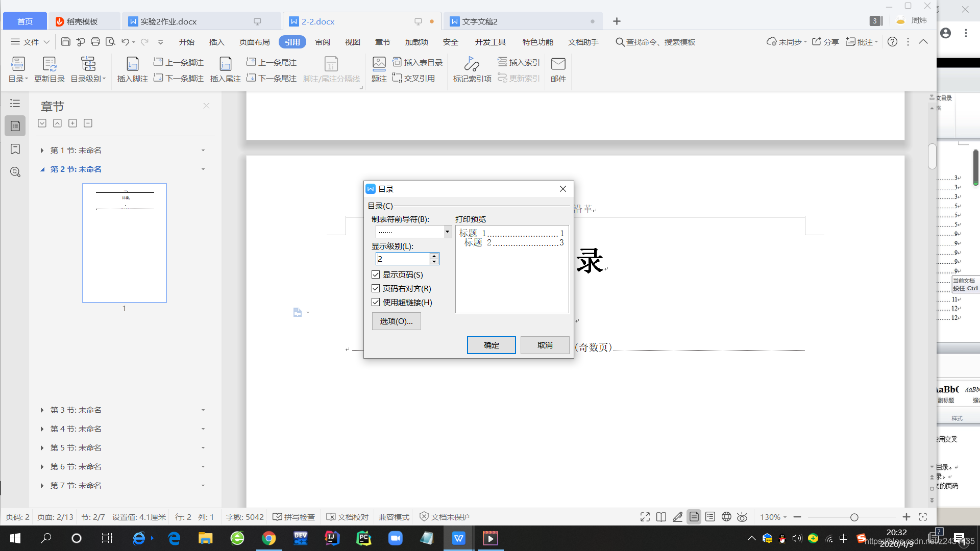The height and width of the screenshot is (551, 980).
Task: Click 插入索引 insert index
Action: (x=519, y=62)
